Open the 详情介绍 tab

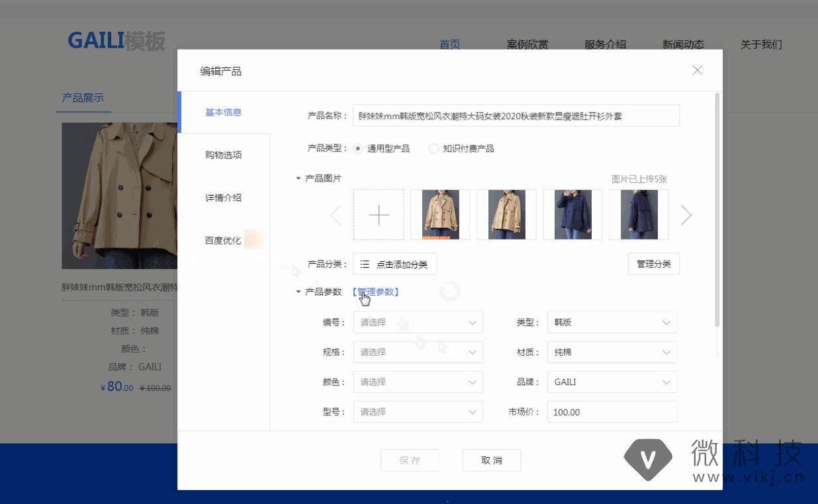point(223,198)
